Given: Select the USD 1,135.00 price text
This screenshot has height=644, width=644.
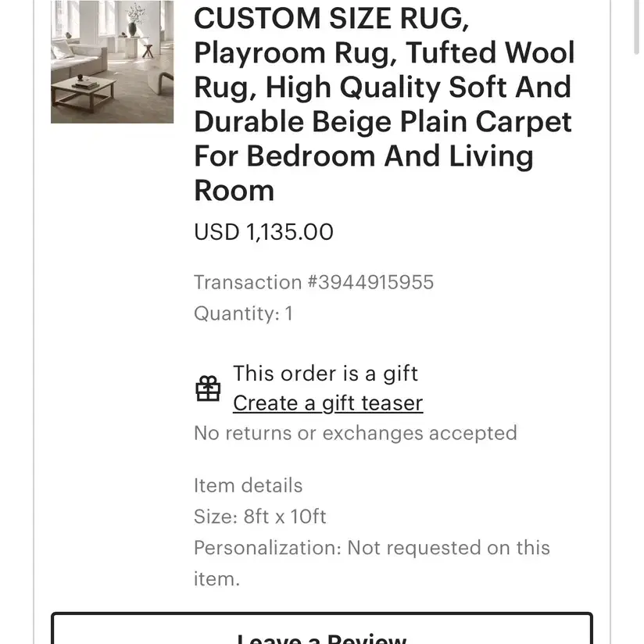Looking at the screenshot, I should point(263,232).
